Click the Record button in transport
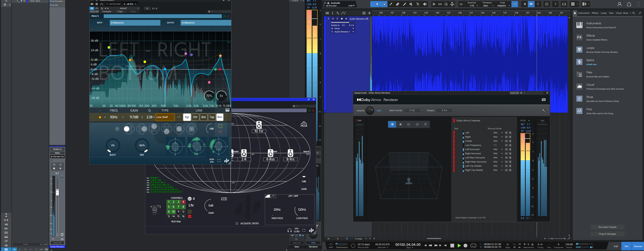644x251 pixels. pyautogui.click(x=465, y=246)
